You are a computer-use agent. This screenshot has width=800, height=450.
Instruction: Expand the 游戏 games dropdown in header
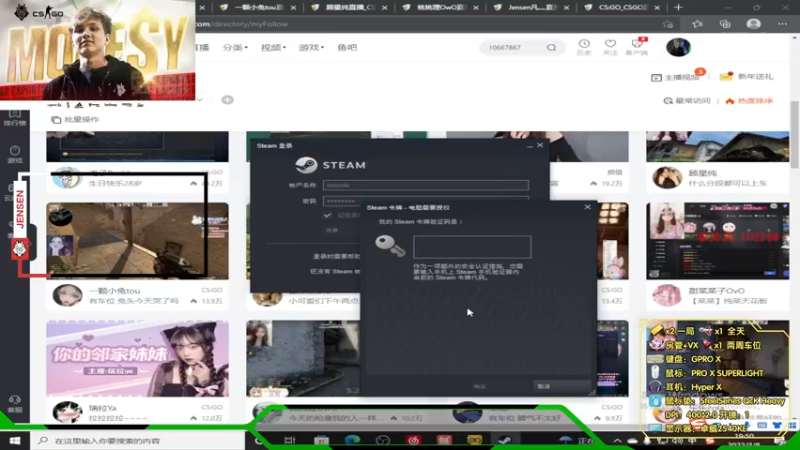click(311, 47)
